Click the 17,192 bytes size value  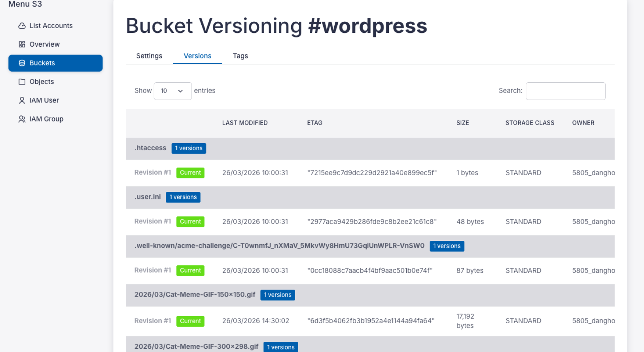(466, 321)
